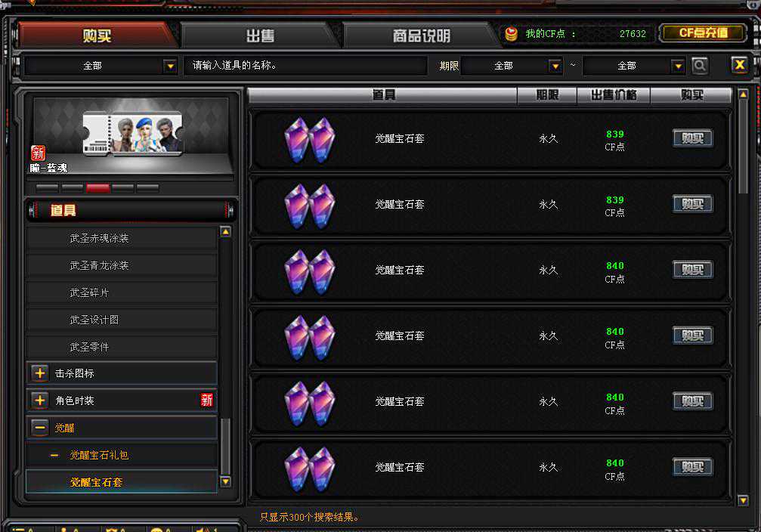
Task: Click the red 新 badge on banner
Action: [38, 153]
